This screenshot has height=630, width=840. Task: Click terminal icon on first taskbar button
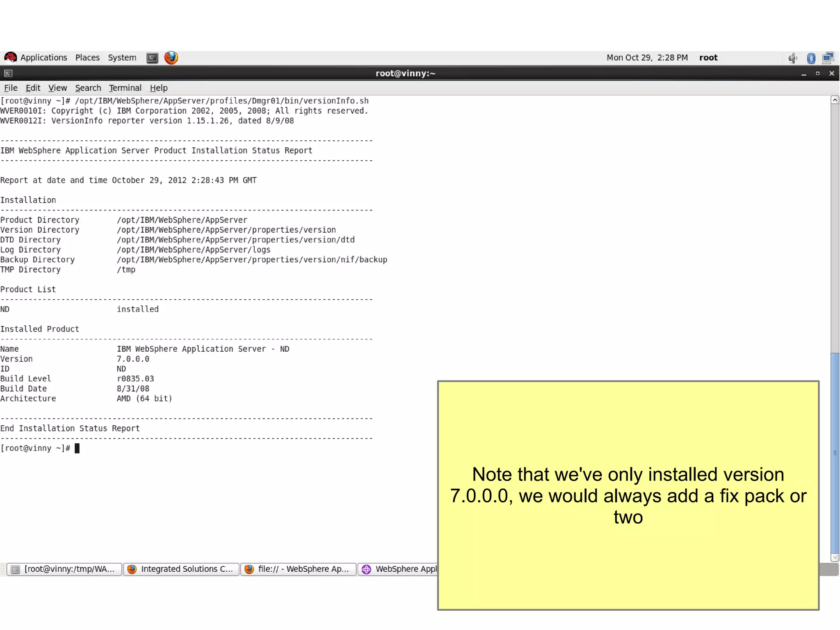click(15, 569)
